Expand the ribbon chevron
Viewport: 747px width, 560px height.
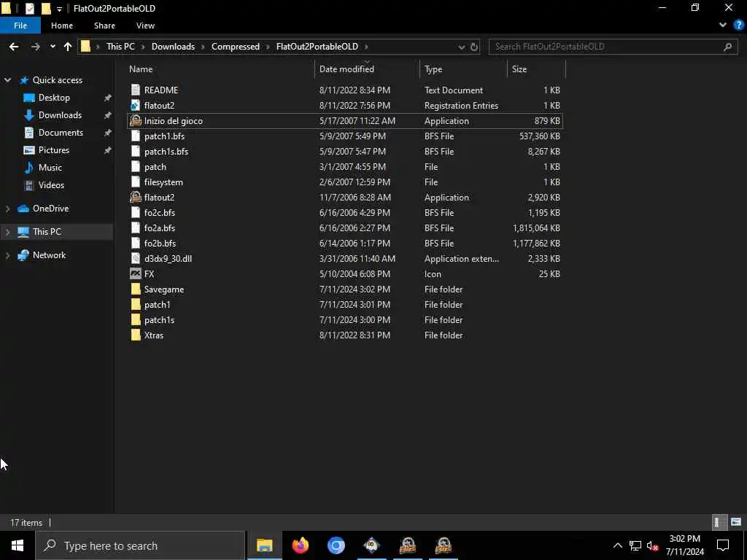pos(723,26)
